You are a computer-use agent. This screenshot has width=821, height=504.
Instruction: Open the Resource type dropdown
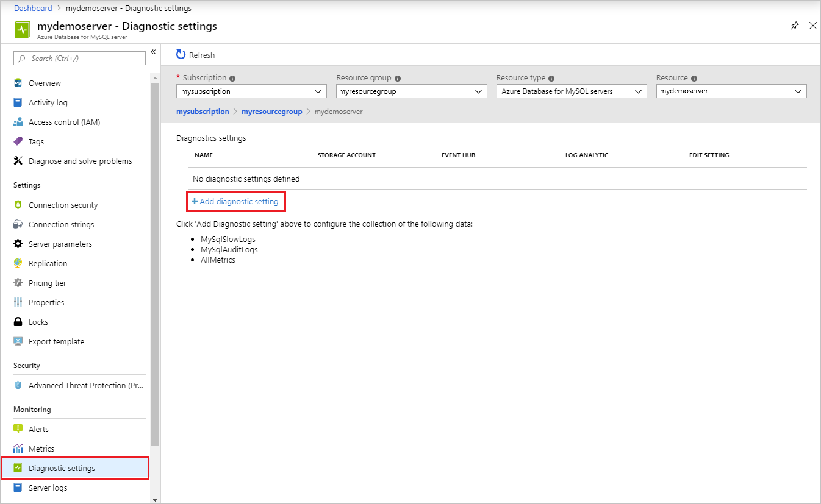click(572, 91)
